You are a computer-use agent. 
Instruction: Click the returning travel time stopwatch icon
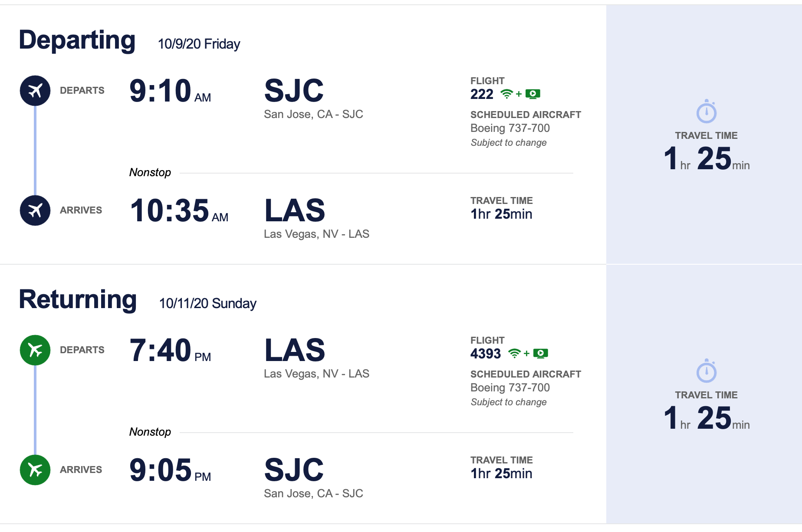click(x=707, y=371)
